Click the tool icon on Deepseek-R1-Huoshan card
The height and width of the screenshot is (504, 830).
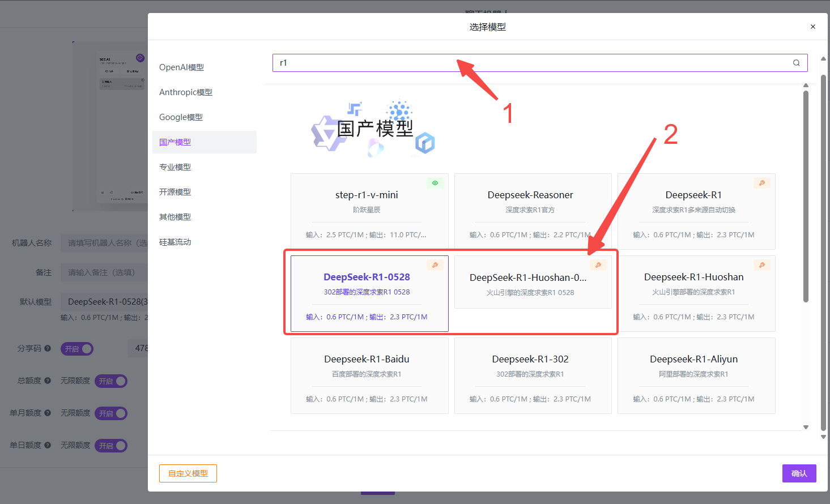[762, 265]
